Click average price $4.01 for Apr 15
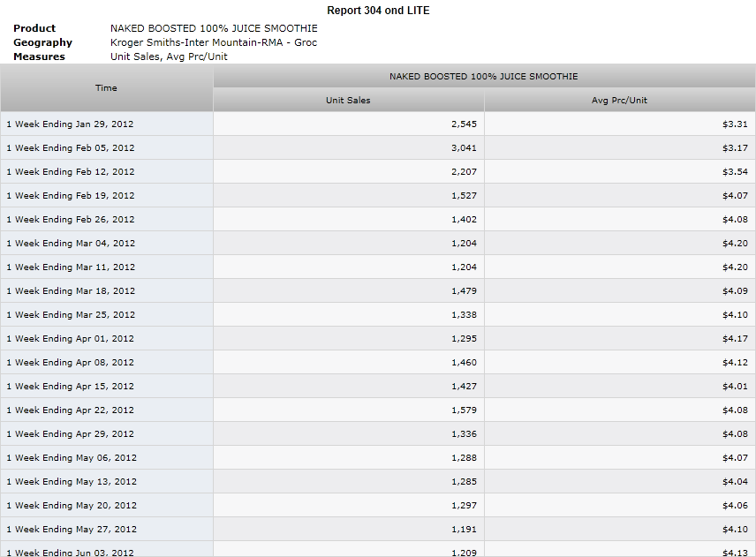 click(x=735, y=387)
